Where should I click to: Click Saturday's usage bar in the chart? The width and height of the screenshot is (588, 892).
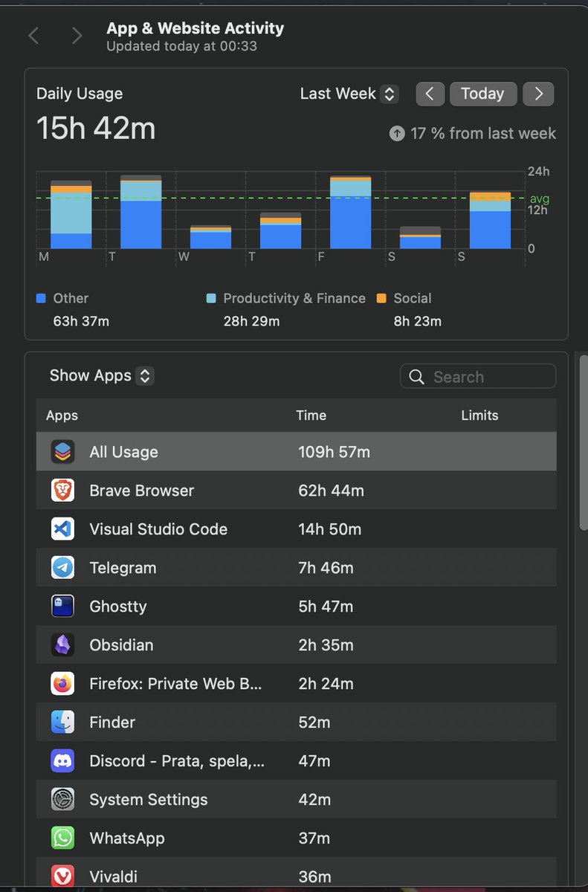click(x=420, y=238)
